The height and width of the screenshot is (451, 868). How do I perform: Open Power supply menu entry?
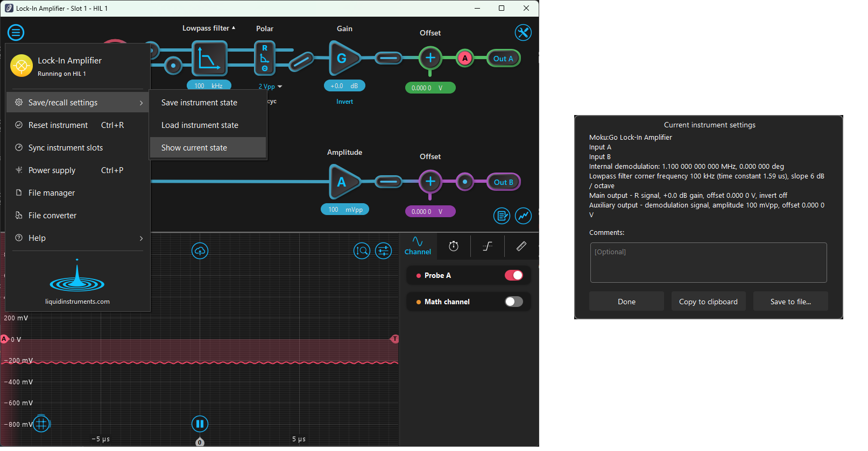[x=77, y=170]
